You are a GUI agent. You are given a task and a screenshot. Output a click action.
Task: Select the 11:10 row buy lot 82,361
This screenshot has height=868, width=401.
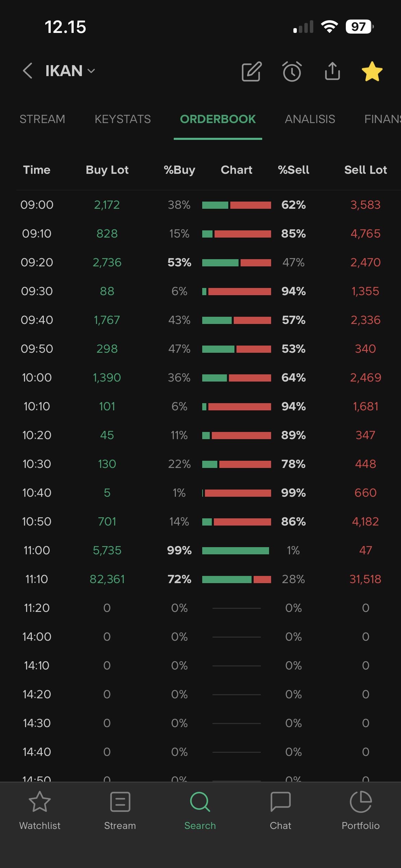click(x=107, y=579)
